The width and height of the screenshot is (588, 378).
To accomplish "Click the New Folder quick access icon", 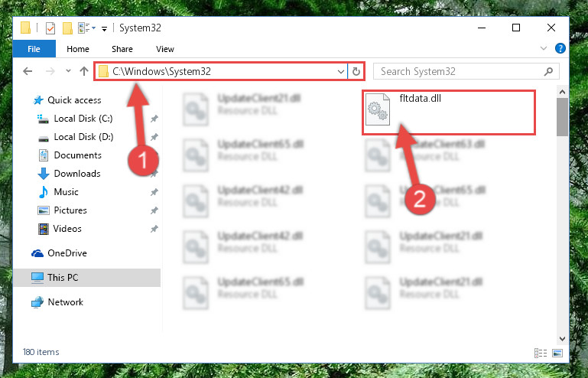I will (67, 28).
